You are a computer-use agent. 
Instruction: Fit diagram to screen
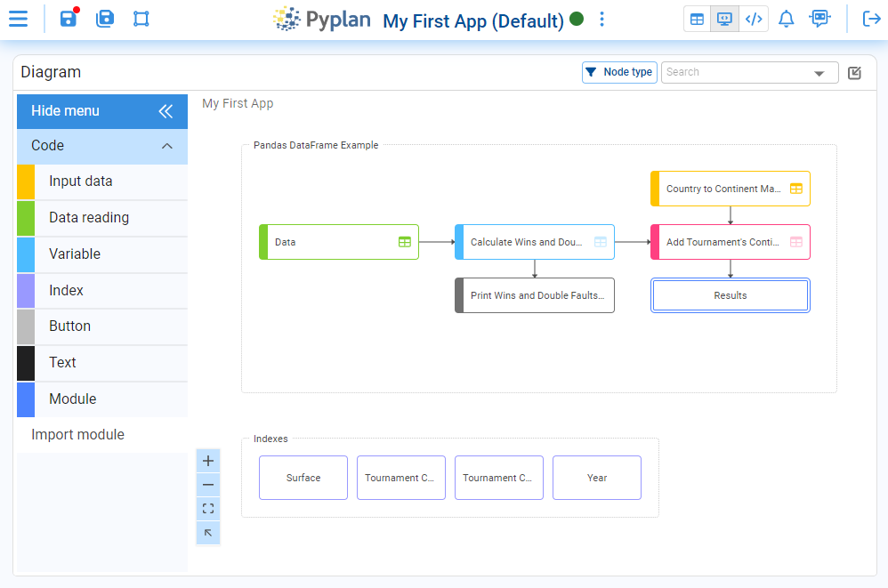(x=208, y=509)
